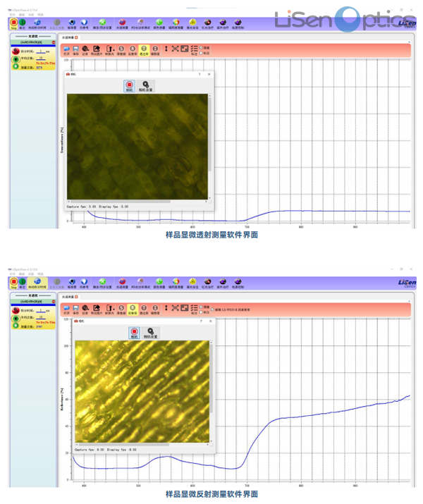The height and width of the screenshot is (504, 423).
Task: Select 光谱测量 module in the upper toolbar
Action: [122, 24]
